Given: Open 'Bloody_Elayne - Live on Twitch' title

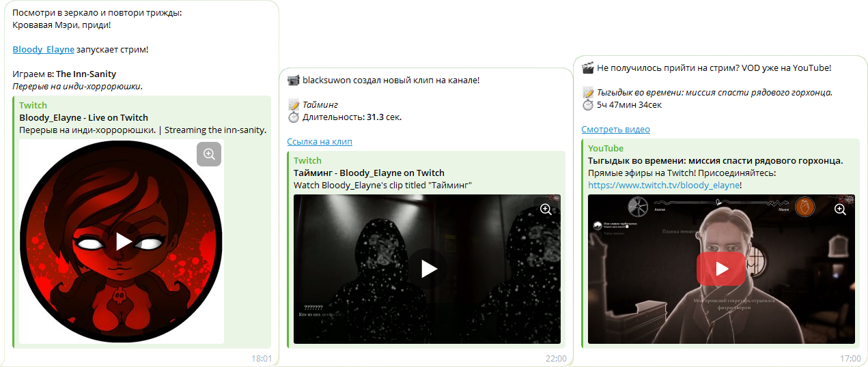Looking at the screenshot, I should coord(83,117).
